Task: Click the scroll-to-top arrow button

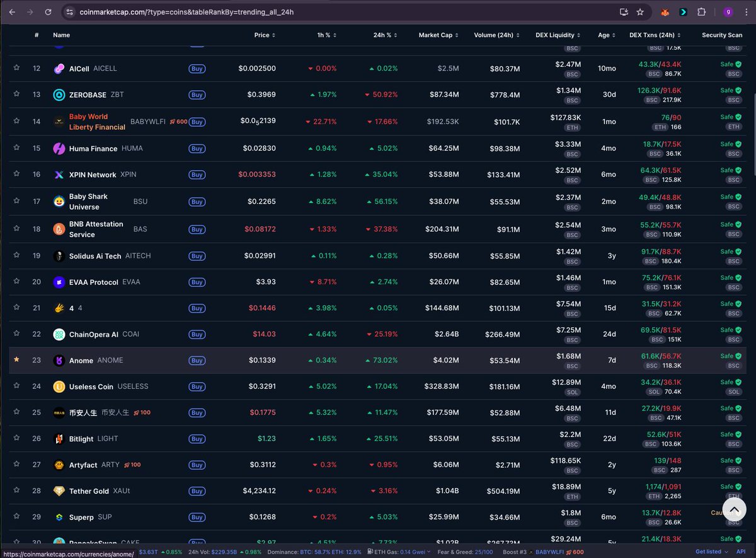Action: pyautogui.click(x=735, y=510)
